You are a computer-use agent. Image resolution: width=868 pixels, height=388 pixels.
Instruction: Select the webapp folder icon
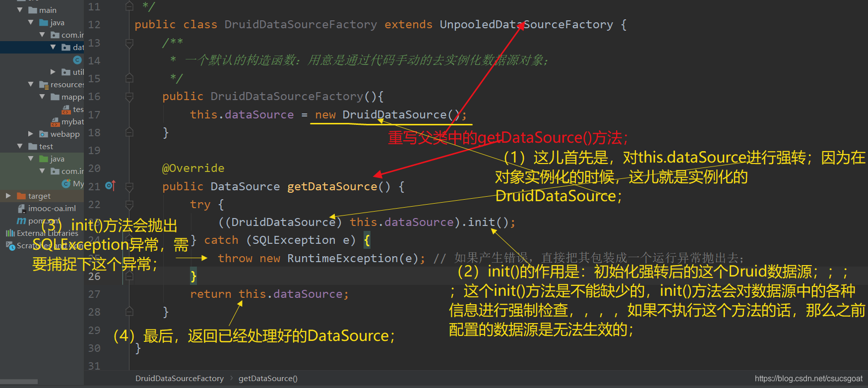pos(44,134)
